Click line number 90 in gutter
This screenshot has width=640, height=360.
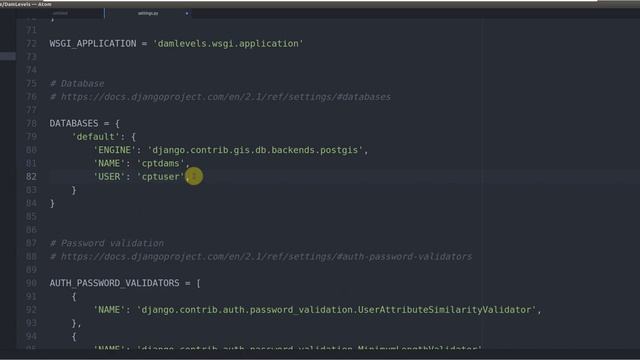coord(31,283)
